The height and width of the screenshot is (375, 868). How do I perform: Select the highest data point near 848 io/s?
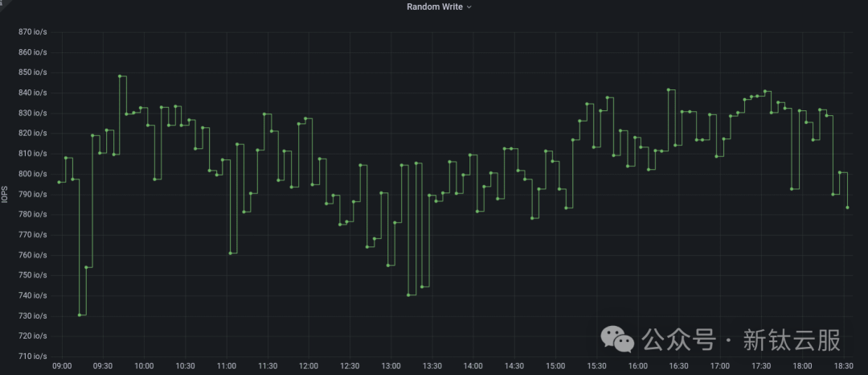point(120,76)
